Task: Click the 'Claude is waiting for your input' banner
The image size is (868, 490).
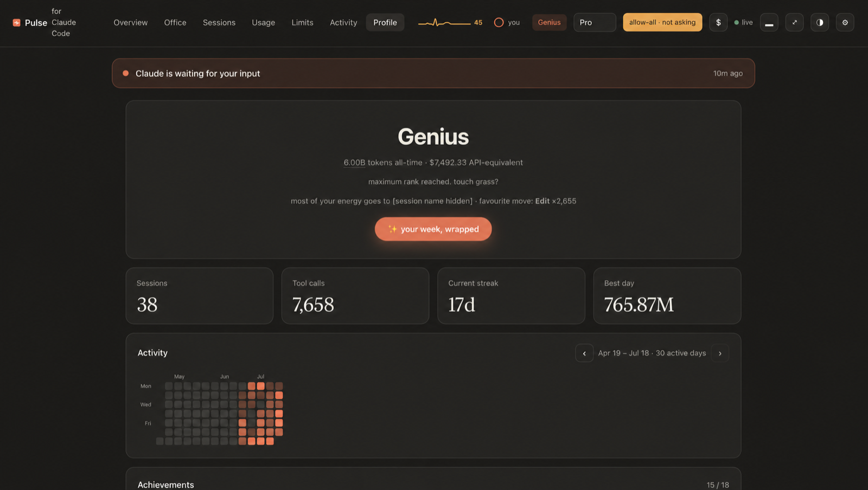Action: [x=433, y=73]
